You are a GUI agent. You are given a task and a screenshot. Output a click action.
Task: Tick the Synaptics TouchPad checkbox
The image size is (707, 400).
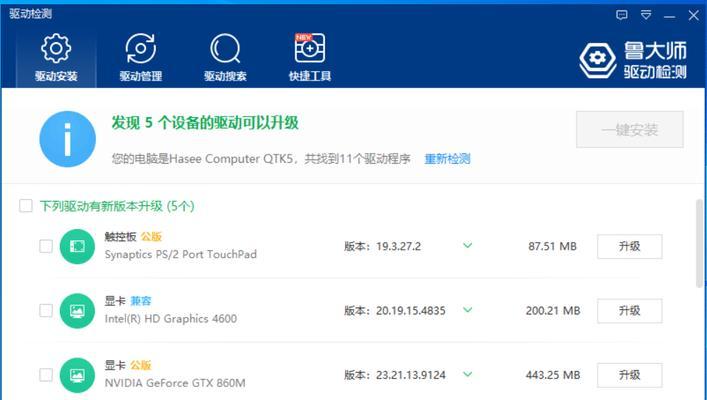46,246
